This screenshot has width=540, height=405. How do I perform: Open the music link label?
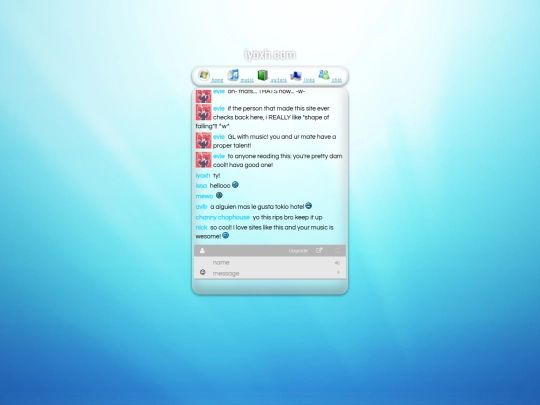tap(247, 80)
